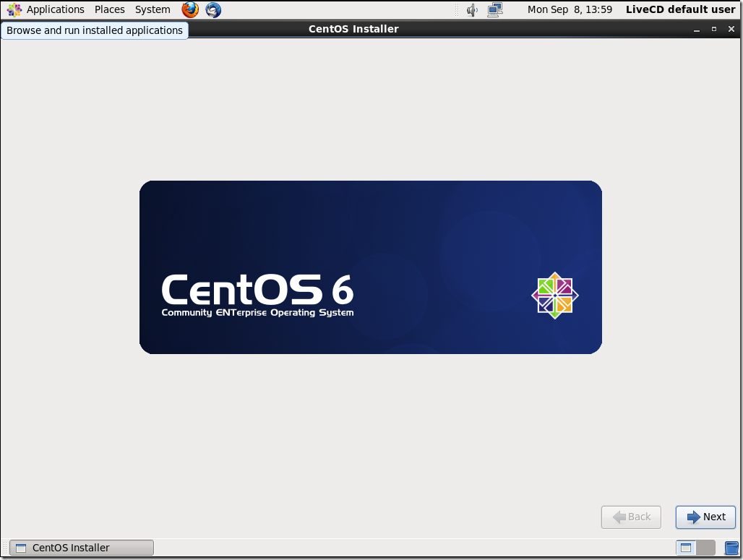Open the LiveCD default user menu

pos(680,9)
